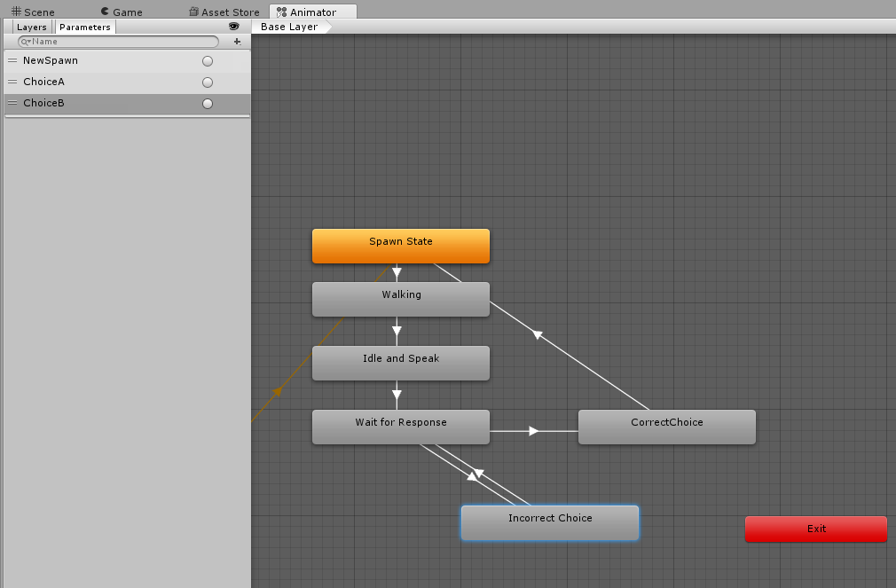The width and height of the screenshot is (896, 588).
Task: Select the Wait for Response state
Action: [x=401, y=427]
